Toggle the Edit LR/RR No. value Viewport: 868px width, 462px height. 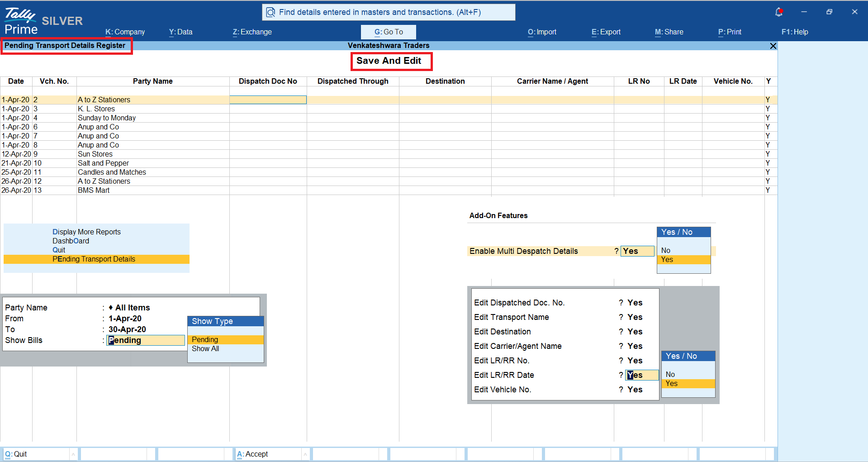(x=635, y=361)
